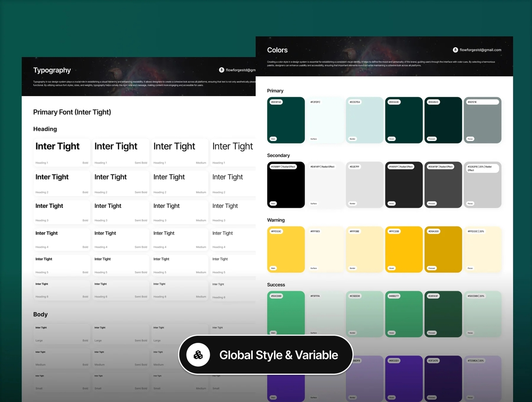Click the Heading 5 Bold type card
The height and width of the screenshot is (402, 532).
(x=62, y=265)
